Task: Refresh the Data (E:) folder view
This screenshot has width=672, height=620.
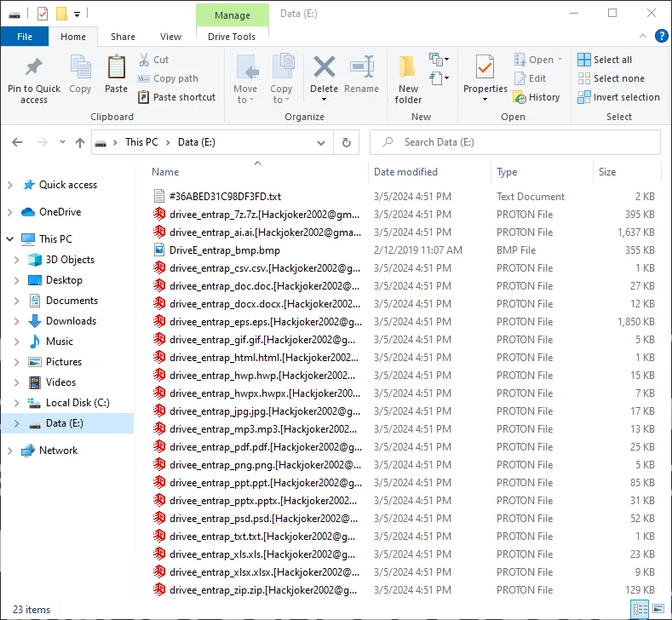Action: tap(346, 142)
